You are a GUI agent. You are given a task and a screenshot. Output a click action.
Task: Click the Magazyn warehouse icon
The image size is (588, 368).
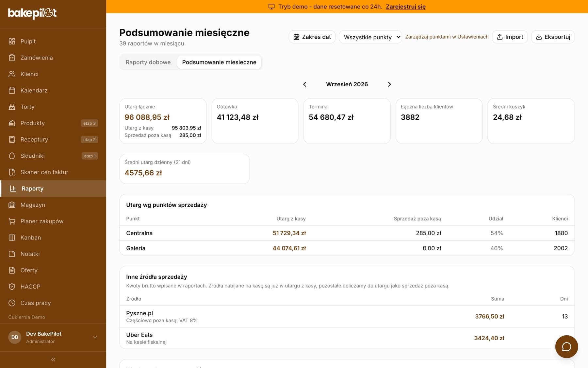[12, 205]
